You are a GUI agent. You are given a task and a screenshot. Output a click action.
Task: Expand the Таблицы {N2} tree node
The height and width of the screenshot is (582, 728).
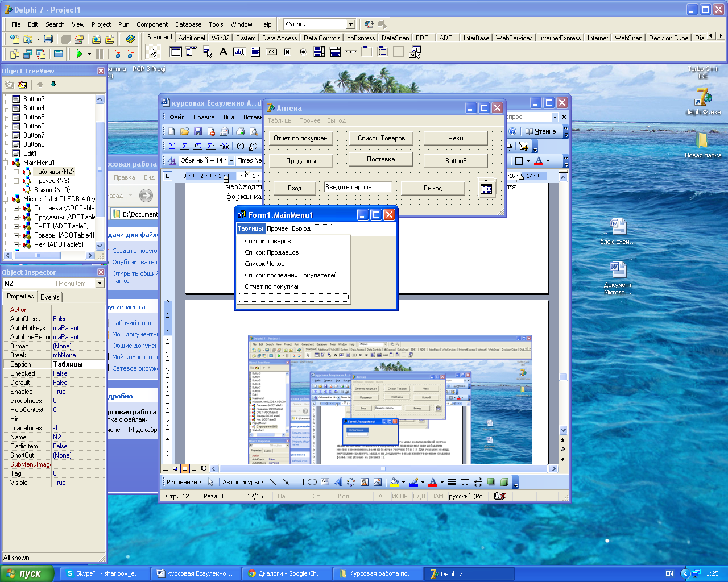16,172
